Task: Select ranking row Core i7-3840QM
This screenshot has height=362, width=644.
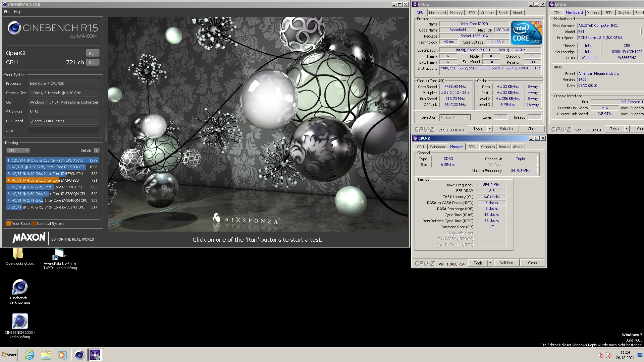Action: 53,200
